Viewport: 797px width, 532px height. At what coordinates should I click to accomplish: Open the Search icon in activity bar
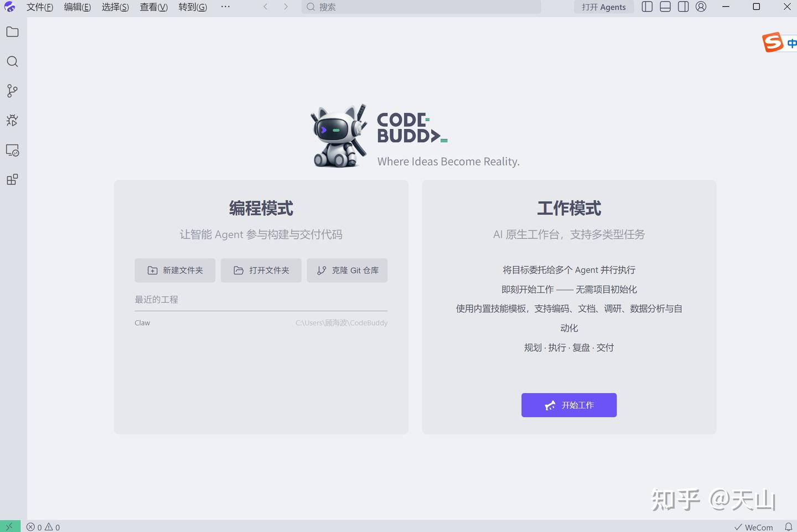[x=12, y=61]
